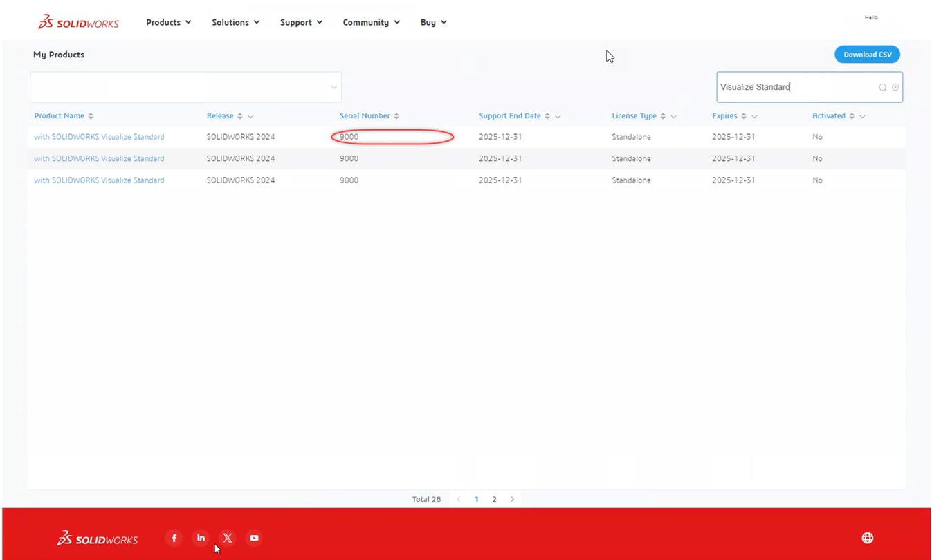Select first row serial number 9000
The height and width of the screenshot is (560, 932).
click(x=349, y=137)
